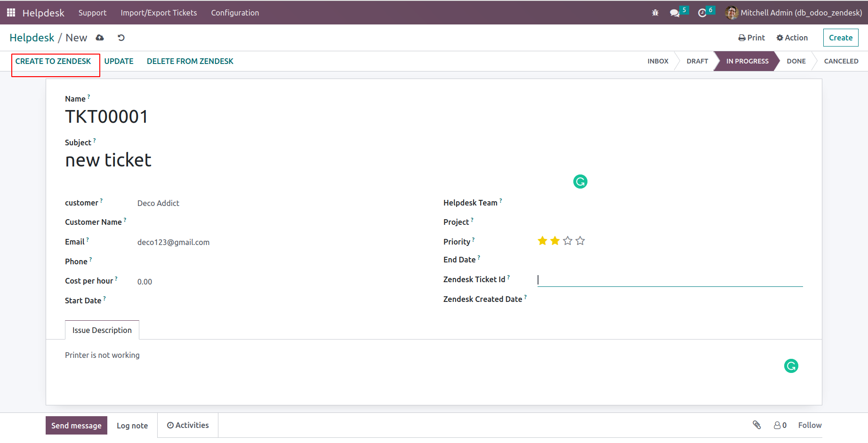The width and height of the screenshot is (868, 443).
Task: Set the ticket stage to DONE
Action: [x=796, y=61]
